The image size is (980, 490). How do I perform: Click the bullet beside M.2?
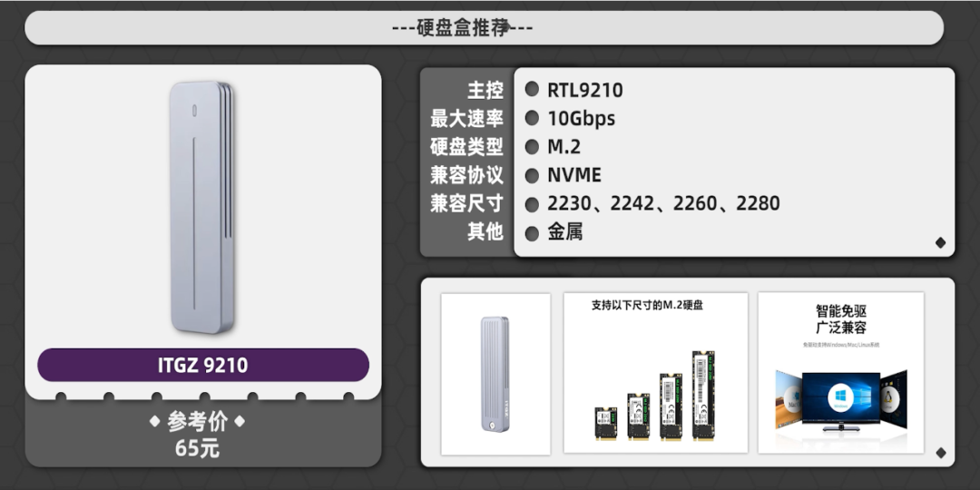(532, 147)
